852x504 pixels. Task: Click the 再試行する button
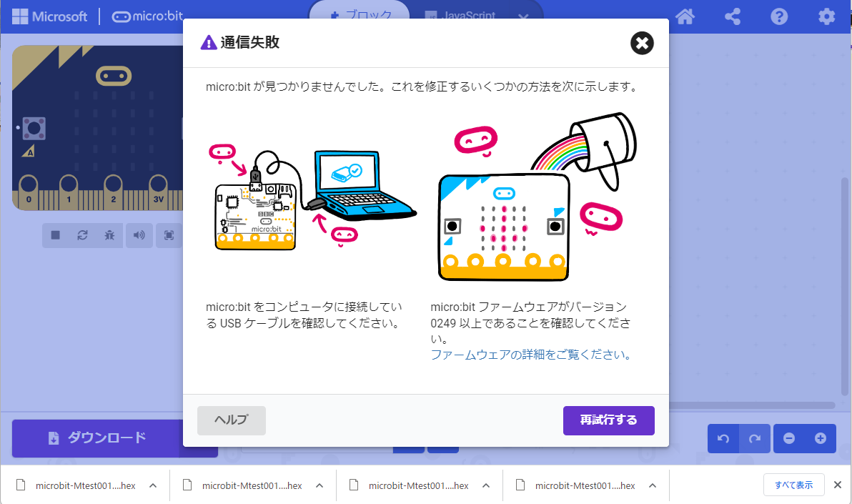608,420
